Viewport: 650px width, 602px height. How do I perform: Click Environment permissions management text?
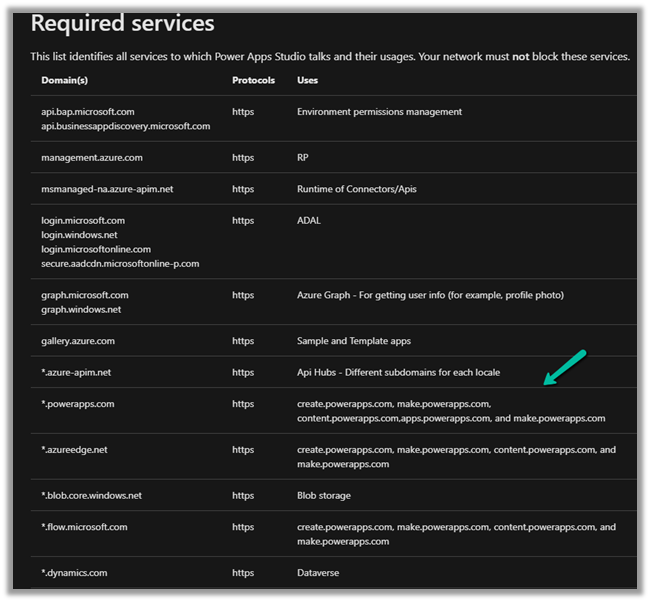(379, 112)
